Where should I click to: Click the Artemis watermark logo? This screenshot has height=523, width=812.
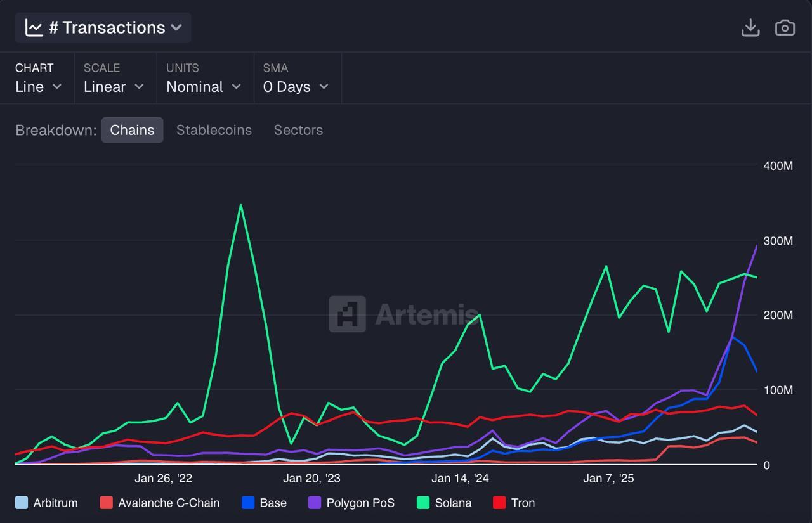[347, 314]
